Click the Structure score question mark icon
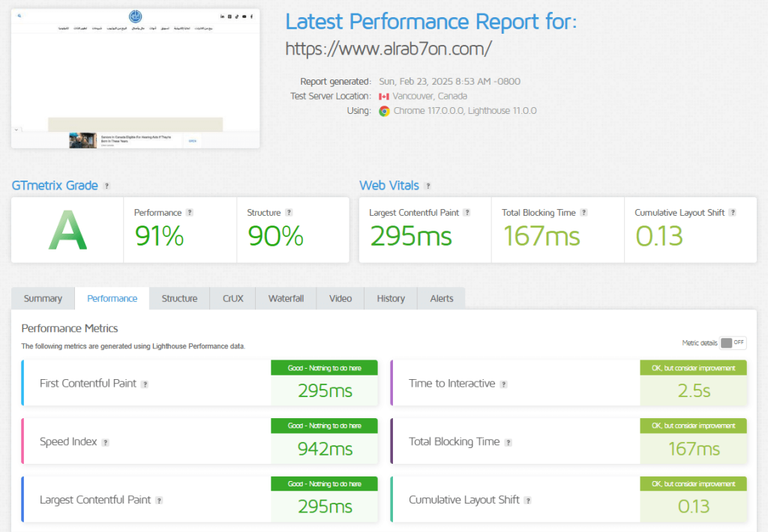This screenshot has width=768, height=532. [289, 213]
